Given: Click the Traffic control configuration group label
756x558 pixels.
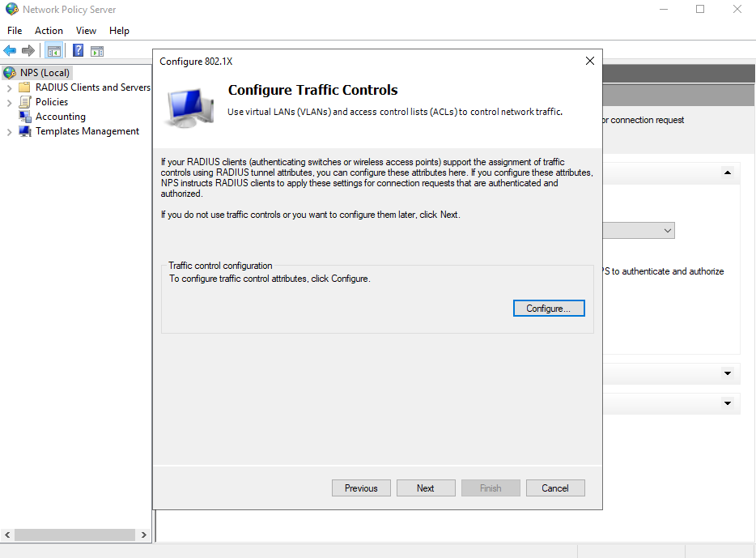Looking at the screenshot, I should [x=220, y=266].
